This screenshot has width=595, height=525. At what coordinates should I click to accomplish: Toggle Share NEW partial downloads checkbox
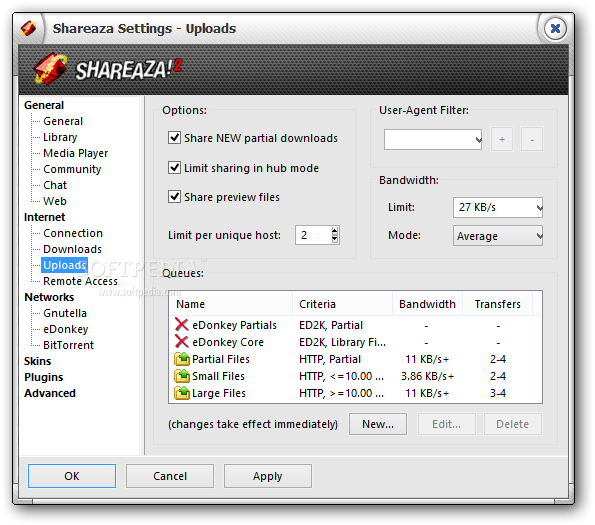[174, 137]
